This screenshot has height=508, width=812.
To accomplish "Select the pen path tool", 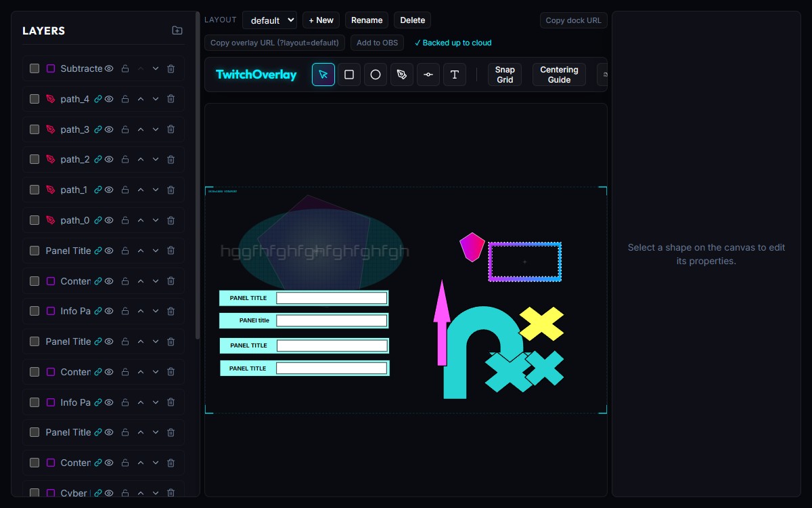I will pyautogui.click(x=402, y=75).
